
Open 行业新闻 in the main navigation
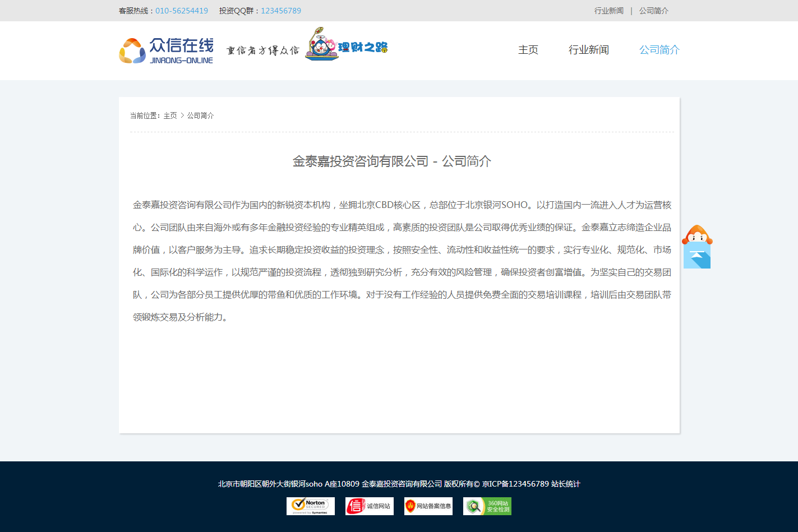(589, 50)
